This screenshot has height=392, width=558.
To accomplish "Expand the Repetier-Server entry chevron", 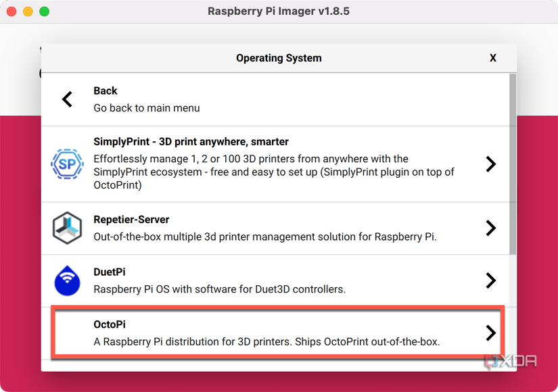I will pyautogui.click(x=491, y=228).
